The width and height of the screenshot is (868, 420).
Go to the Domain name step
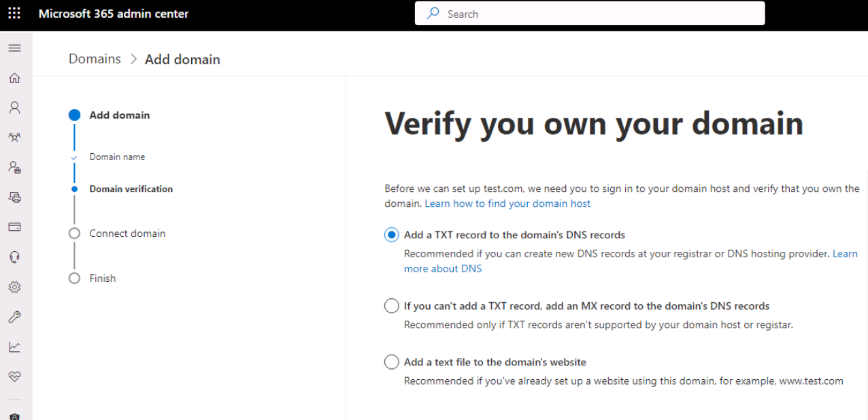(x=117, y=157)
